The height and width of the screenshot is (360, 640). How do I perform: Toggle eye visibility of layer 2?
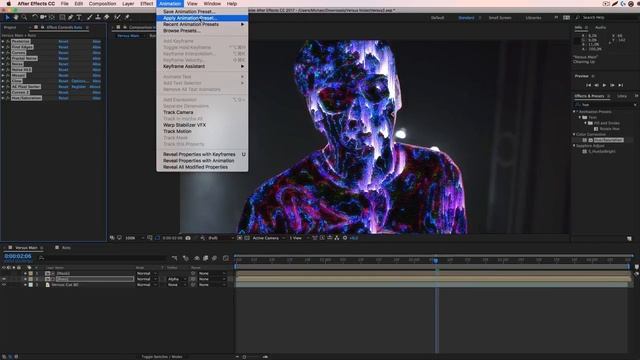4,279
